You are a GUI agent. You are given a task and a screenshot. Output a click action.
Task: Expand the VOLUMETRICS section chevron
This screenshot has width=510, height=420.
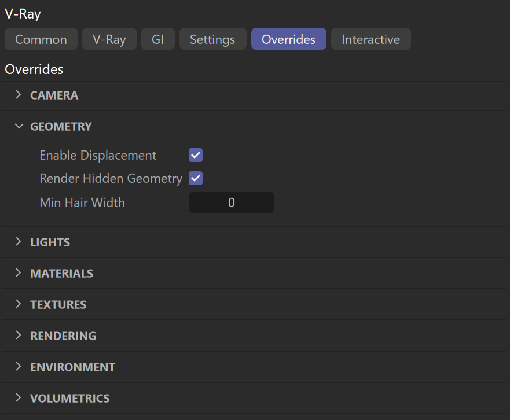tap(19, 397)
